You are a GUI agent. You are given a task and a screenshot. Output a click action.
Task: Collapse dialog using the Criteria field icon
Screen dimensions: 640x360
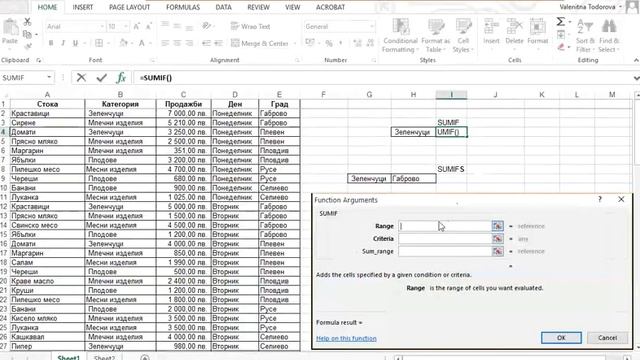pos(497,239)
